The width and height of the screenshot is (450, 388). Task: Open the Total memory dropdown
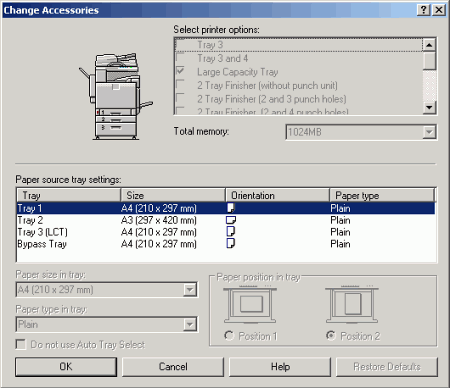pos(429,132)
